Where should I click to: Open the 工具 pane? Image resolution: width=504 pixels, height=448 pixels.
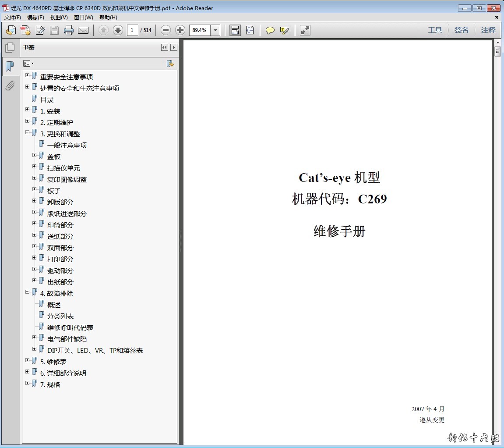click(x=435, y=30)
